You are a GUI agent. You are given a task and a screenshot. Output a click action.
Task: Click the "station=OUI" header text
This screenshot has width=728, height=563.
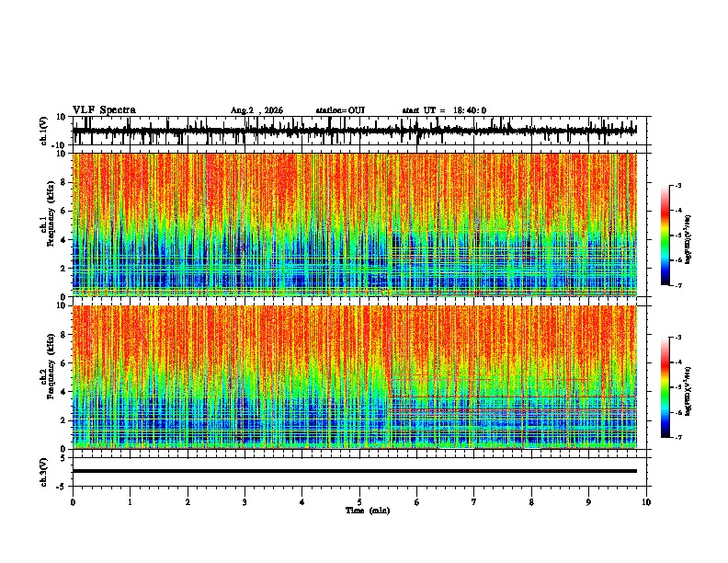click(x=340, y=110)
